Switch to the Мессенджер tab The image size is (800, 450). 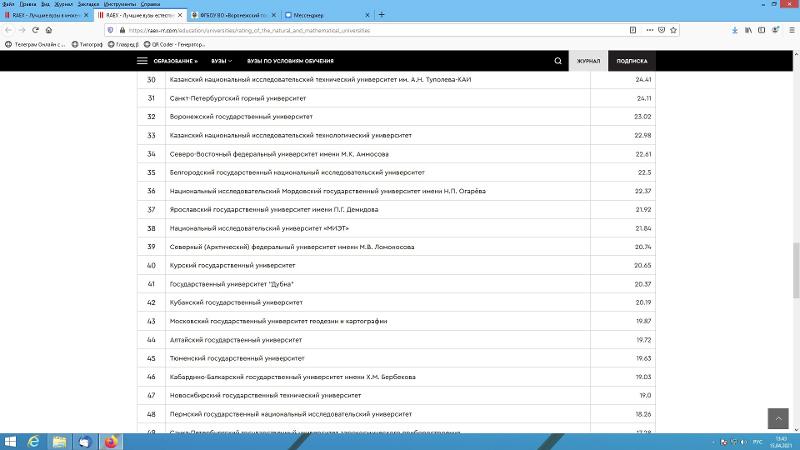coord(310,15)
